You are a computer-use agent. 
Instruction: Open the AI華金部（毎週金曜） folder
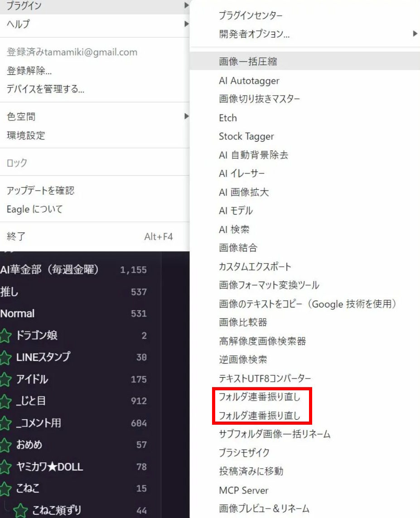(x=50, y=269)
